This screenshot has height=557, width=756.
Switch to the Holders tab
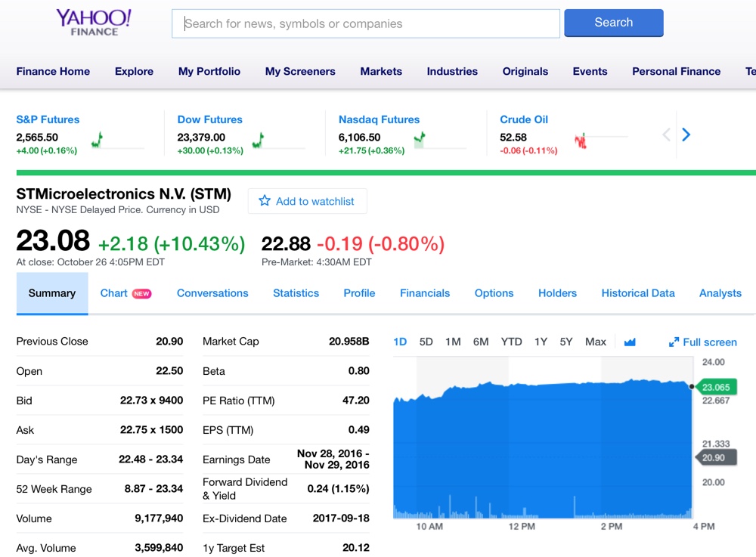coord(557,293)
